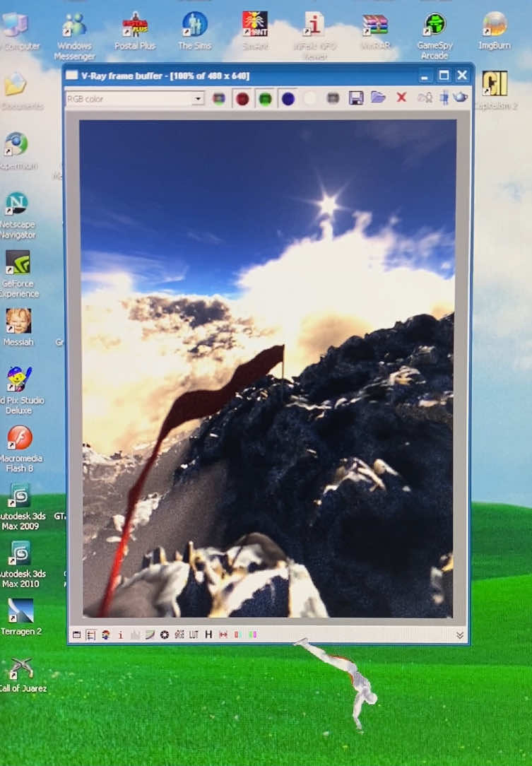Maximize the V-Ray frame buffer window

pyautogui.click(x=444, y=75)
